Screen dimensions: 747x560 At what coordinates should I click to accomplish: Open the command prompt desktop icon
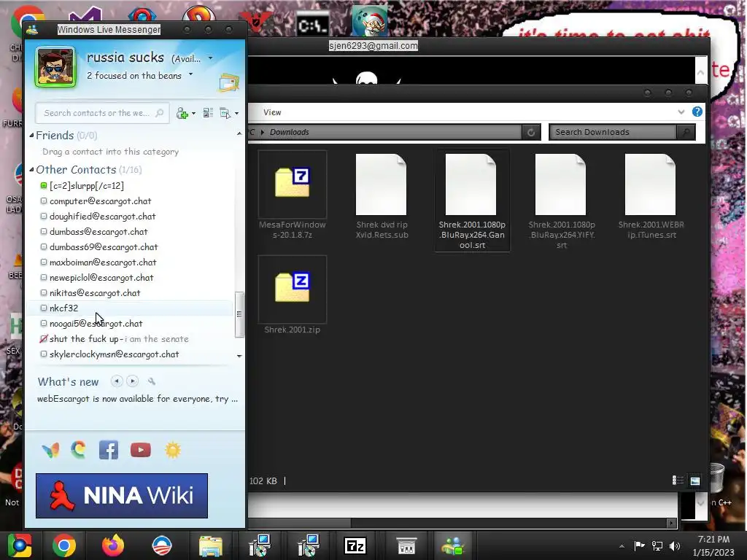coord(312,25)
